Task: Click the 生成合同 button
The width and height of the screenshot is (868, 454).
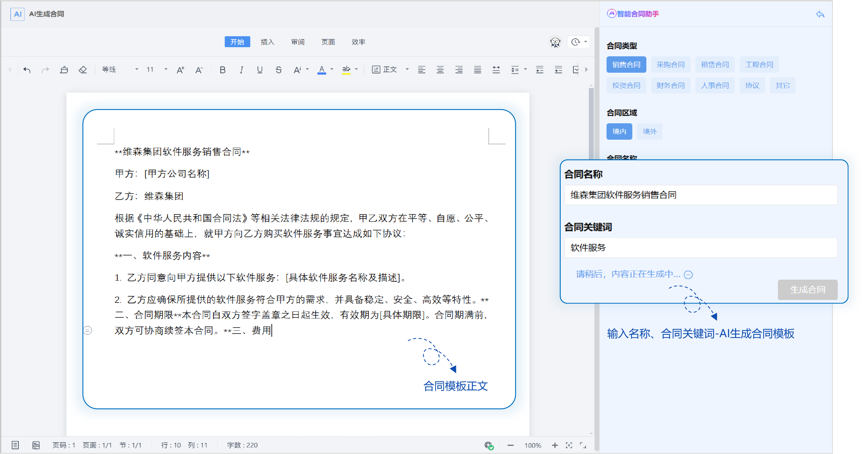Action: 807,289
